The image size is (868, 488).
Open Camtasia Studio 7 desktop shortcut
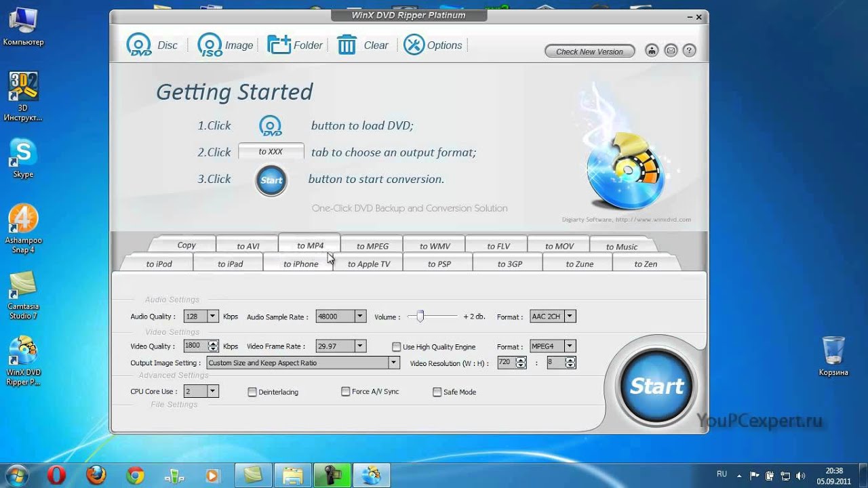23,295
